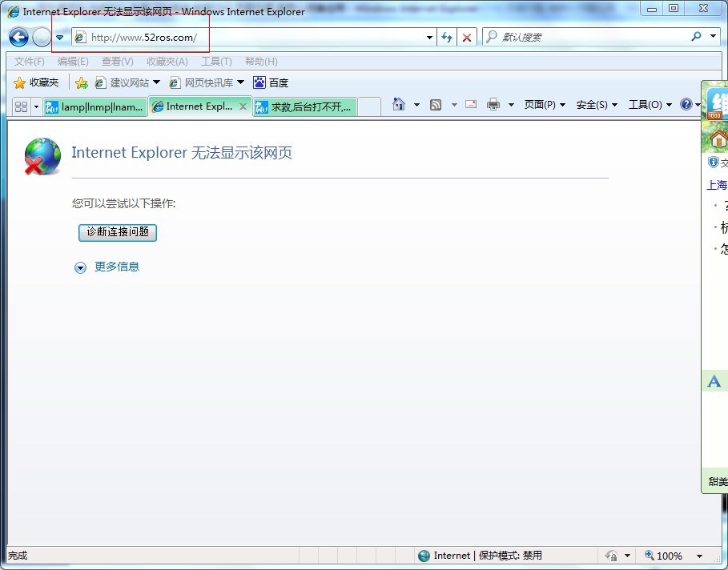Open the 收藏夹 favorites star button
The height and width of the screenshot is (570, 728).
pyautogui.click(x=36, y=82)
